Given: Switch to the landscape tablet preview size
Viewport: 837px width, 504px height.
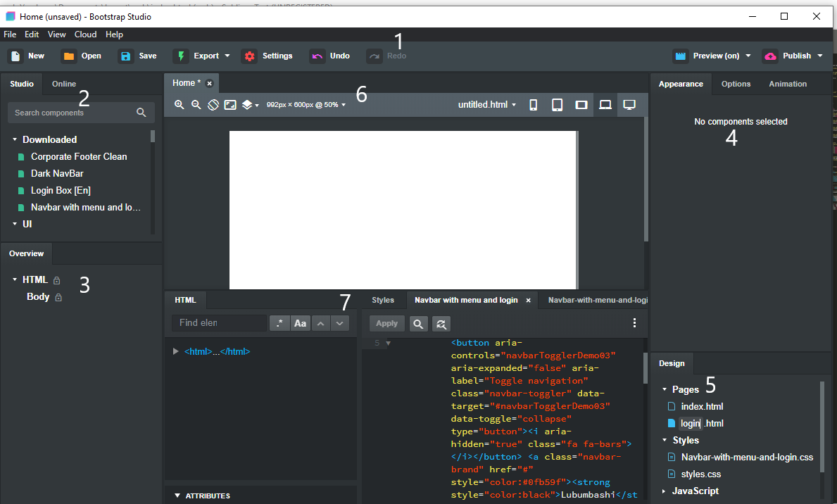Looking at the screenshot, I should (x=581, y=105).
